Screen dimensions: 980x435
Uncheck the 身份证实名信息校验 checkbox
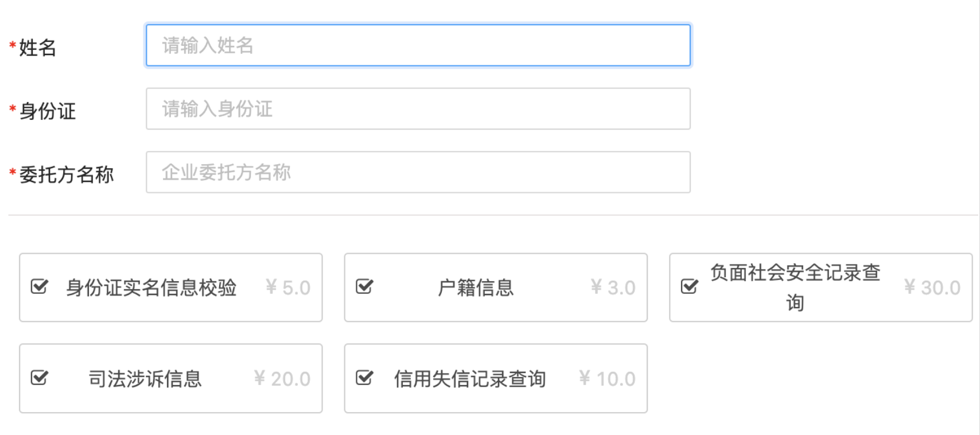point(39,286)
